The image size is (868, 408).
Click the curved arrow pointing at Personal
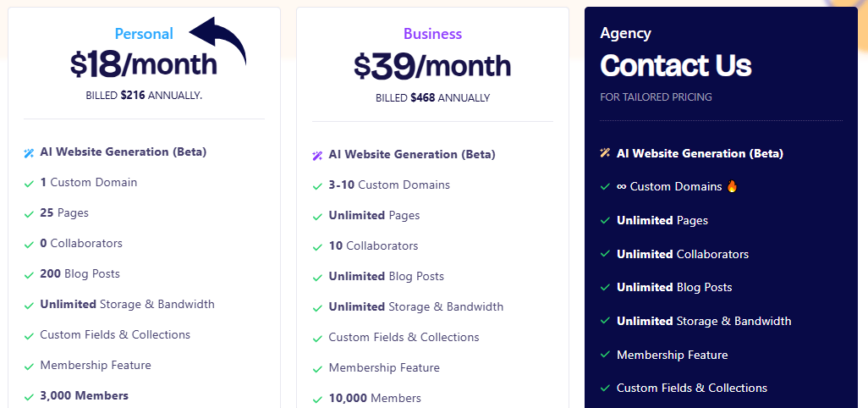pos(219,41)
